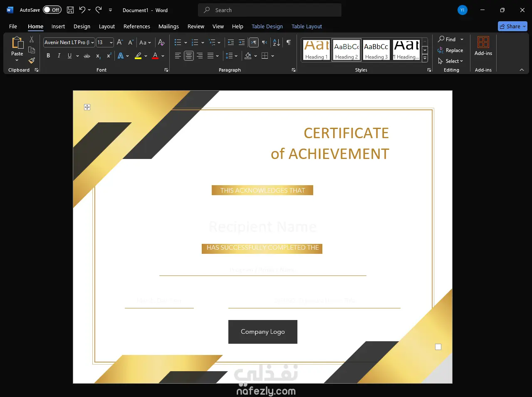This screenshot has width=532, height=397.
Task: Switch to the Insert tab
Action: click(x=58, y=26)
